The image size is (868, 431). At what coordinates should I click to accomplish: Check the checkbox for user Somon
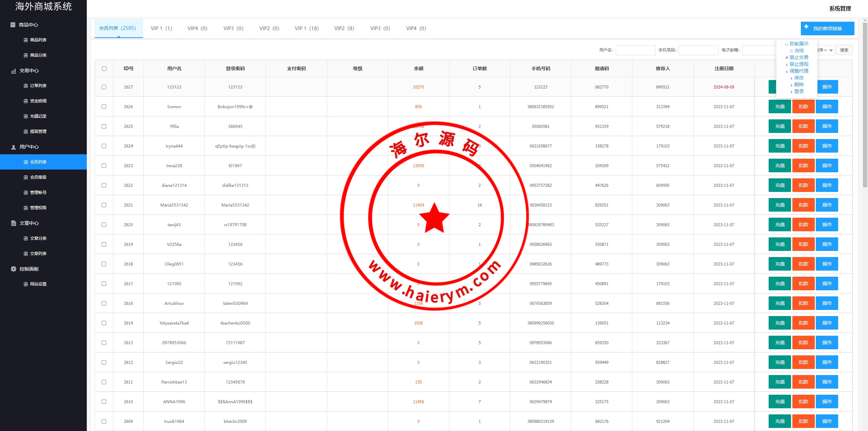pyautogui.click(x=104, y=107)
